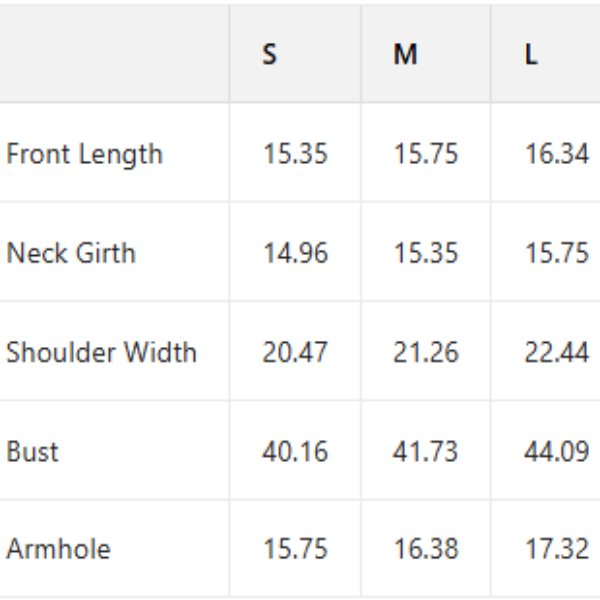Select Front Length value 16.34 for L

coord(556,154)
